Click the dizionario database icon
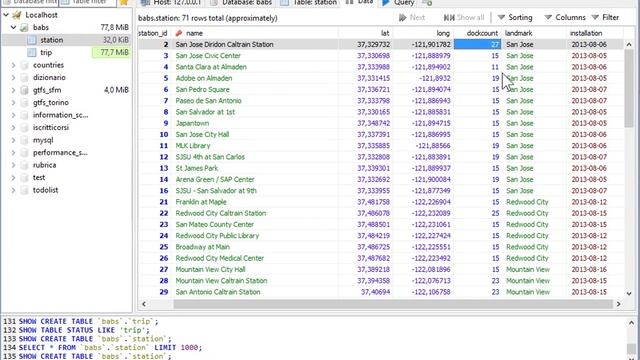 click(24, 78)
